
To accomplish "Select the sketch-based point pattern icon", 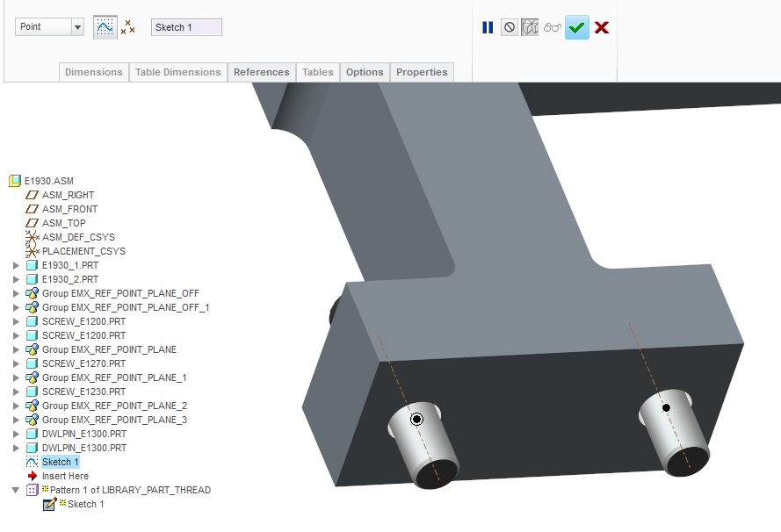I will [x=105, y=27].
